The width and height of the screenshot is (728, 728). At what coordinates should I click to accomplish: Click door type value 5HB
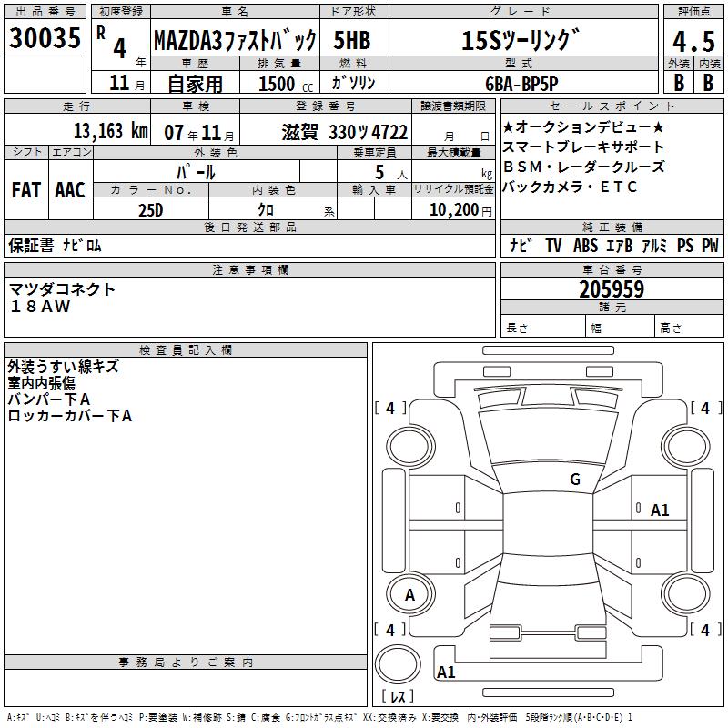point(352,40)
